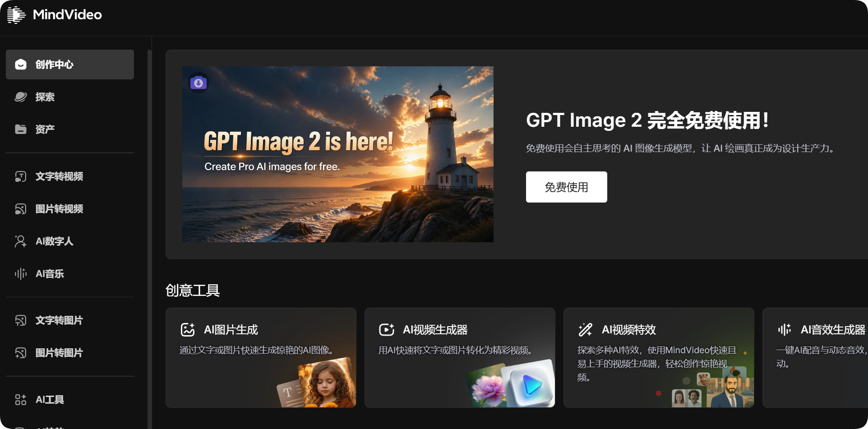Click the 文字转视频 icon
This screenshot has width=868, height=429.
pos(21,176)
